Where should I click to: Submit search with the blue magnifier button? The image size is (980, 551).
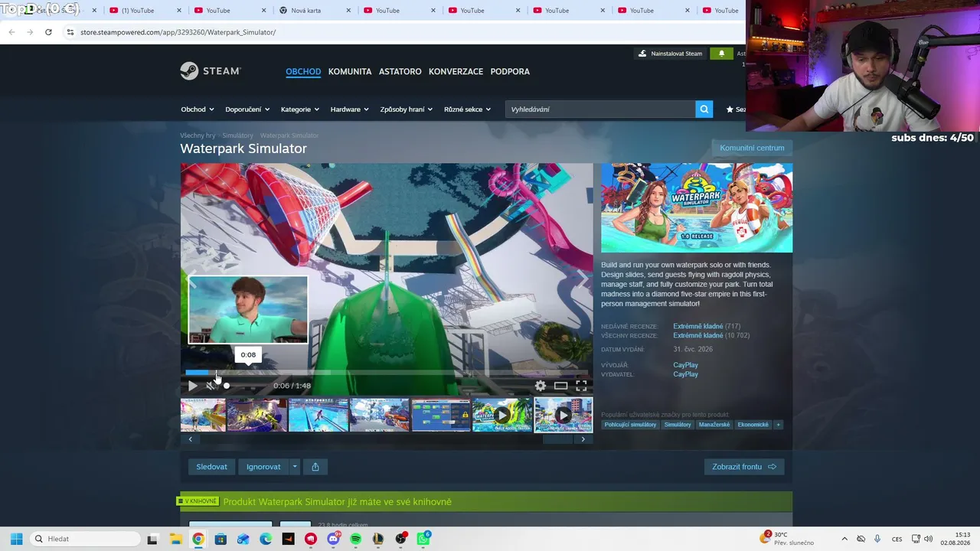pos(704,109)
